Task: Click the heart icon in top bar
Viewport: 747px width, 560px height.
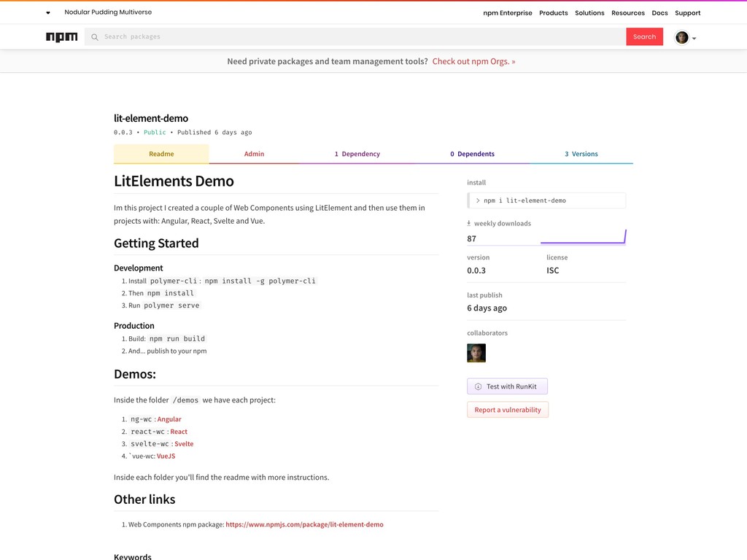Action: (x=48, y=13)
